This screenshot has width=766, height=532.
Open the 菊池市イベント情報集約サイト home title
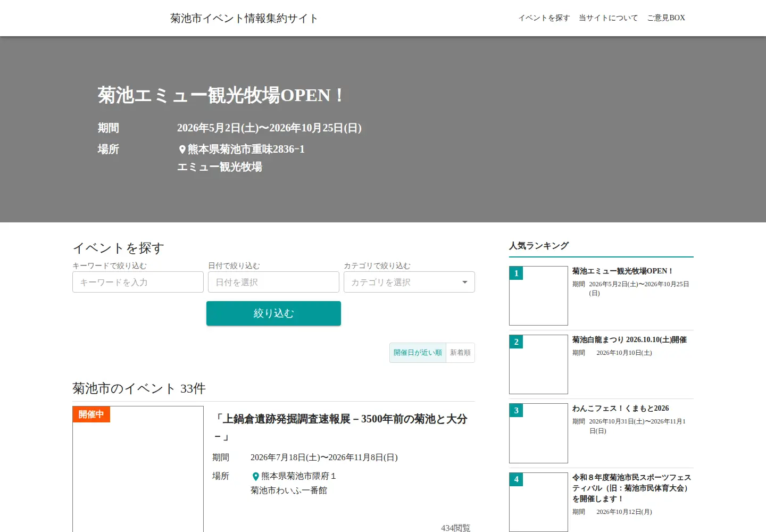pos(244,18)
